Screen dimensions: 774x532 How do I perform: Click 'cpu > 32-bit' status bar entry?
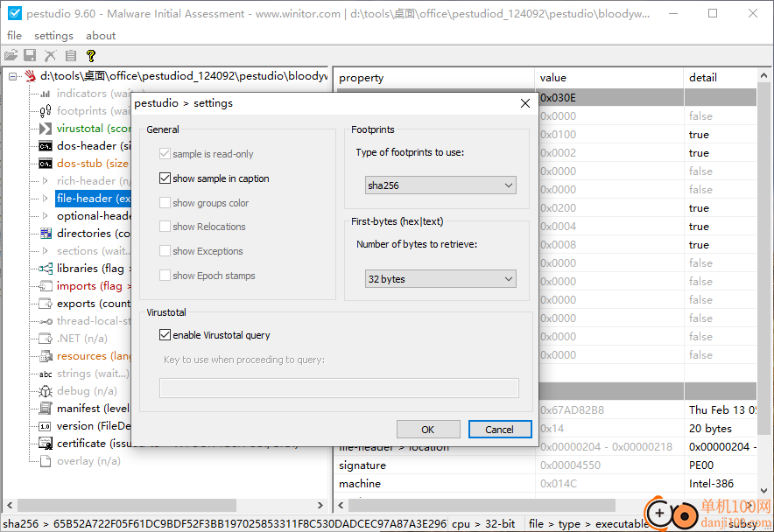[483, 523]
